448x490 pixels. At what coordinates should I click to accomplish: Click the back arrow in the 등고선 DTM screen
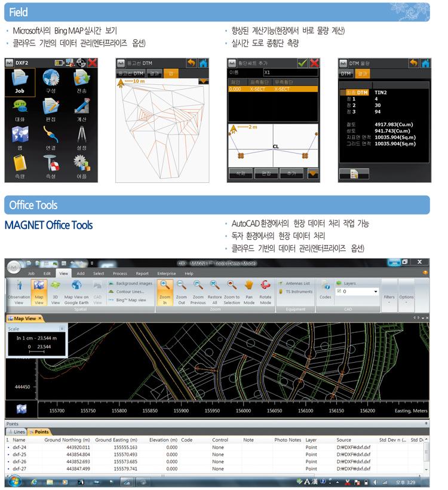tap(192, 63)
